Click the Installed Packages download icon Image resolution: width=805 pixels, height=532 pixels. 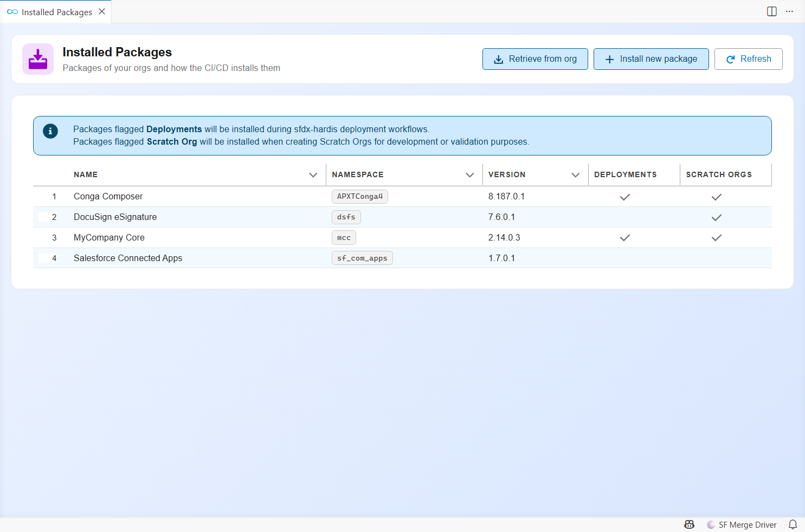(x=38, y=59)
